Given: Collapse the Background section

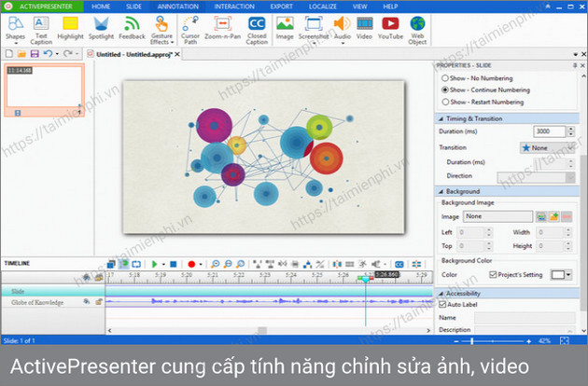Looking at the screenshot, I should click(x=441, y=191).
